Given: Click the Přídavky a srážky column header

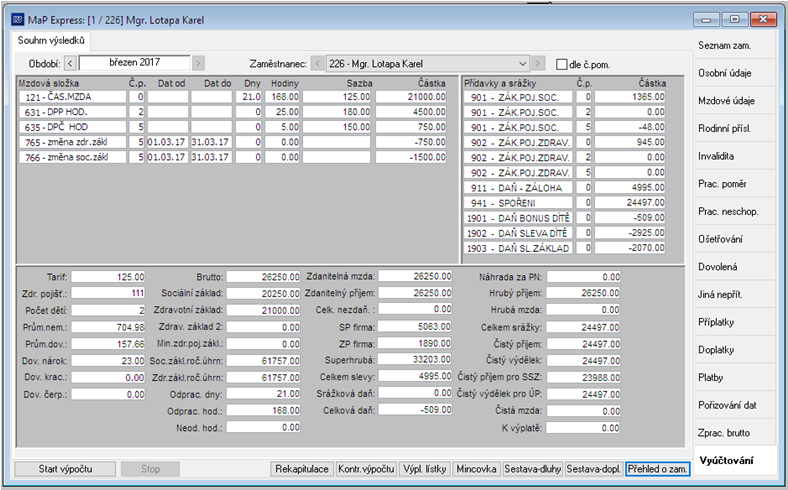Looking at the screenshot, I should point(500,83).
